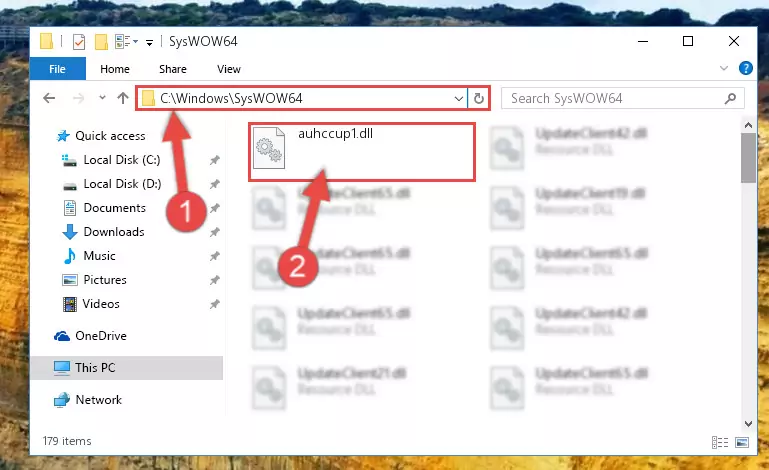Switch to Details view in the status bar

[x=719, y=443]
